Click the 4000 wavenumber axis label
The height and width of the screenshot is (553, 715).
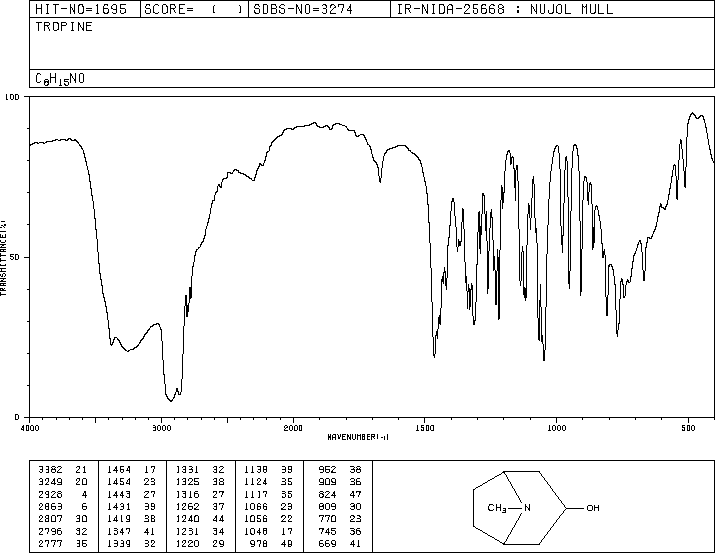pos(30,428)
